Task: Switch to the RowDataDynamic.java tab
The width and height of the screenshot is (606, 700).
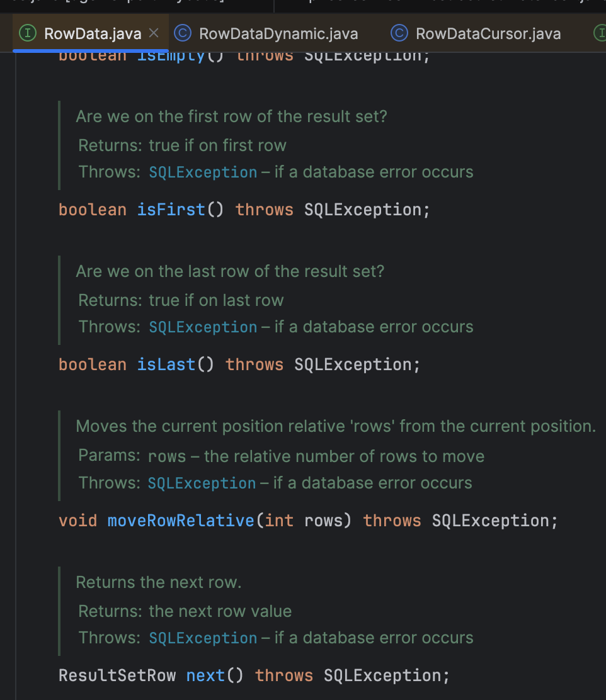Action: (278, 33)
